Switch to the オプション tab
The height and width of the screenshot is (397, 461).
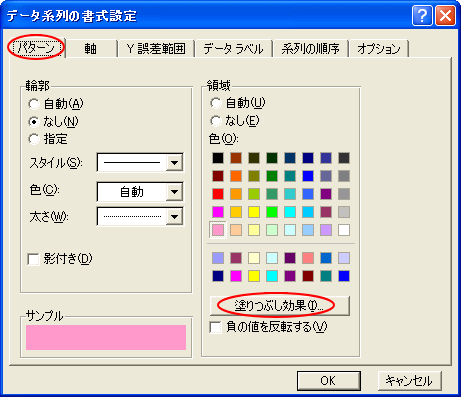[x=378, y=49]
